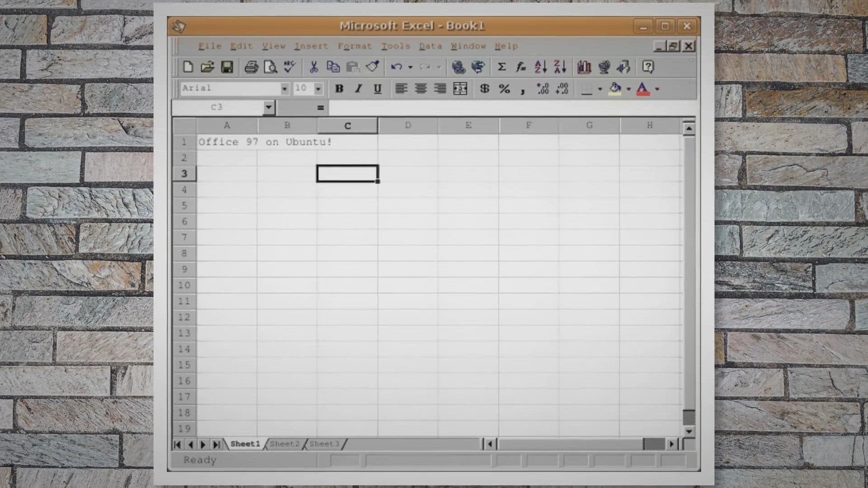868x488 pixels.
Task: Align cell contents left
Action: 401,89
